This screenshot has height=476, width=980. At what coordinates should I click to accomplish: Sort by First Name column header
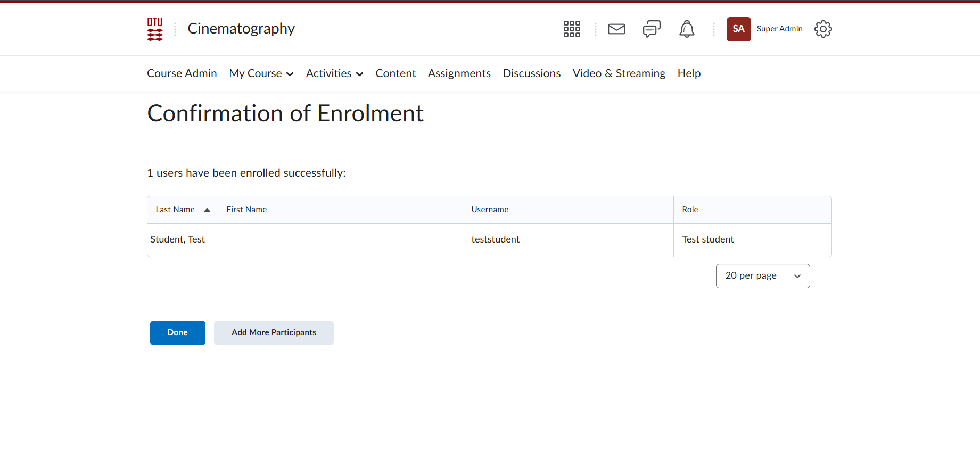(x=246, y=210)
